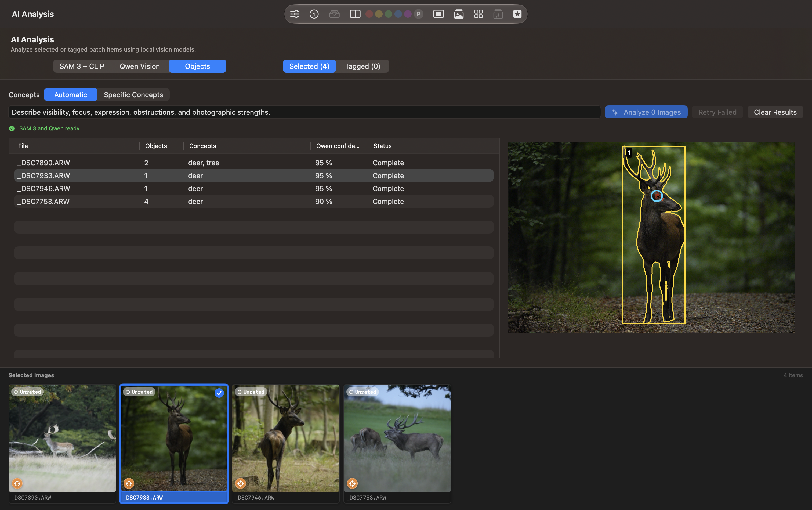
Task: Click the archive tray icon in toolbar
Action: point(334,14)
